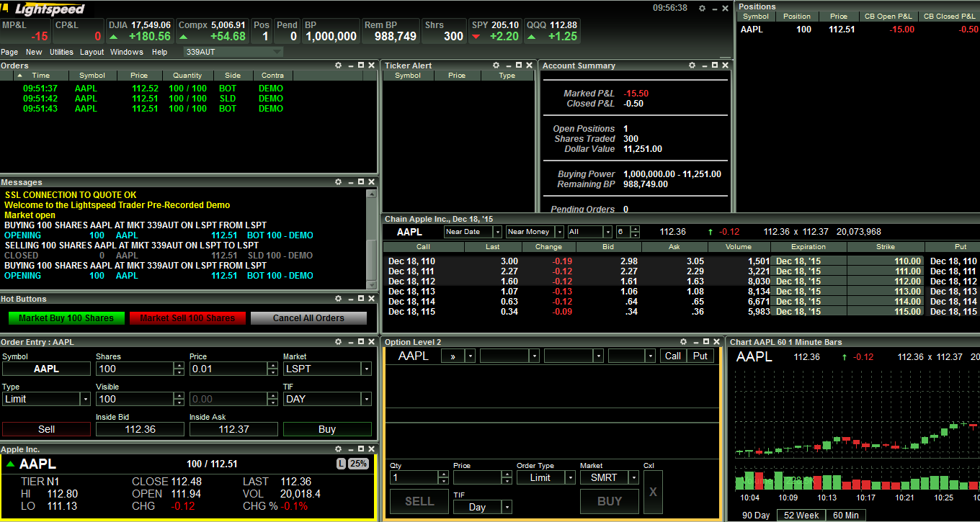980x522 pixels.
Task: Click Market Sell 100 Shares hot button
Action: coord(187,318)
